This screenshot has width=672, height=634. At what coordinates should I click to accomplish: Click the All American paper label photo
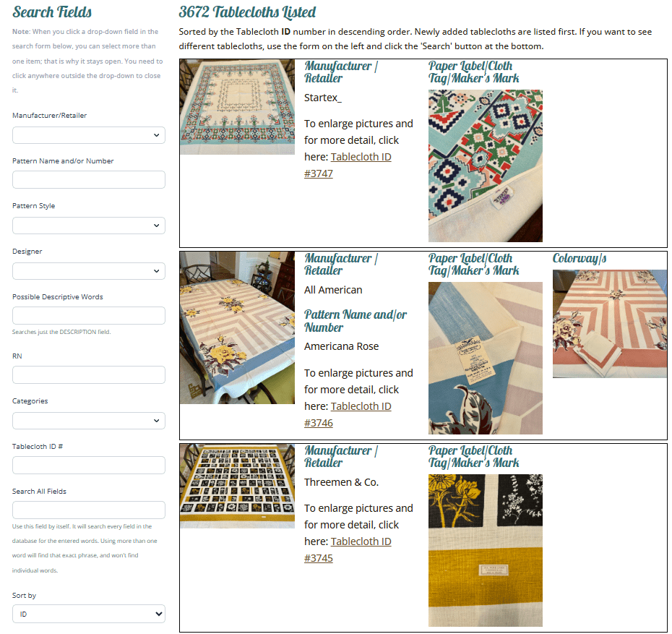point(485,358)
